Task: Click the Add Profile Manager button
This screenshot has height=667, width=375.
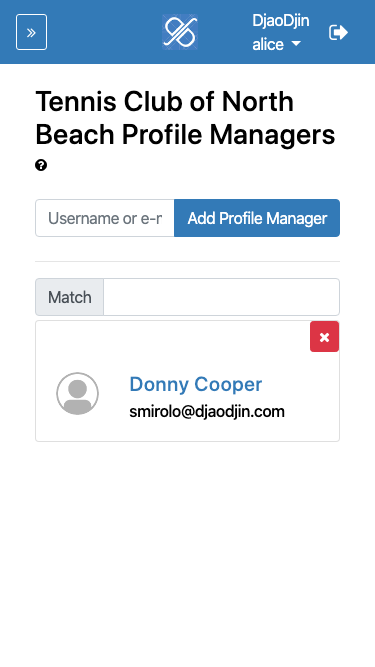Action: click(257, 218)
